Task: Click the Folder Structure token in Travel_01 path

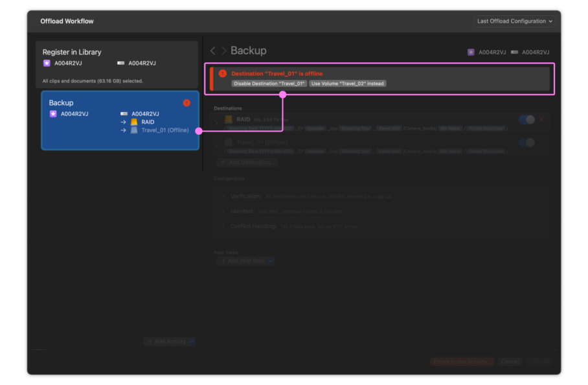Action: (486, 152)
